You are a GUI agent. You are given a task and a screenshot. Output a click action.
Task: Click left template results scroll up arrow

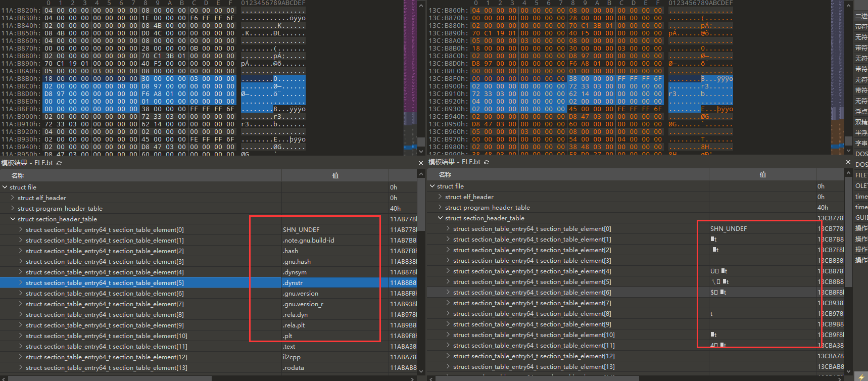(421, 174)
